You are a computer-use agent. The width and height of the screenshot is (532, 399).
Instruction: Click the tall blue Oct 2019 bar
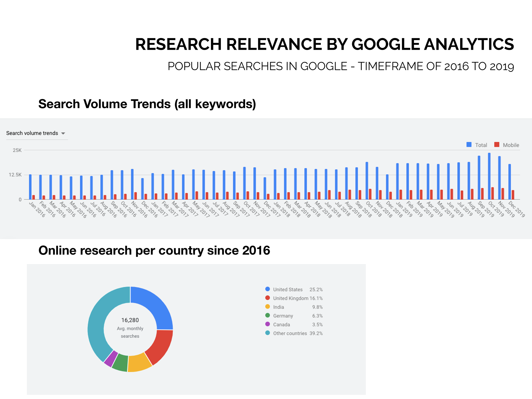click(x=489, y=176)
